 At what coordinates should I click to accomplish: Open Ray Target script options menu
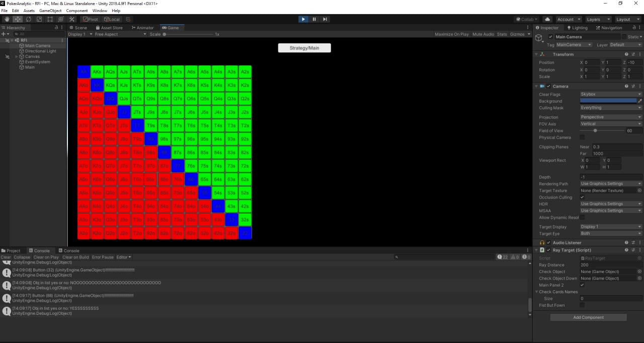639,250
